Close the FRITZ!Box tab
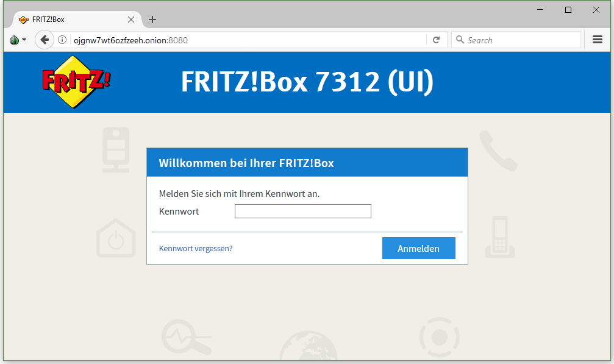614x364 pixels. [131, 20]
